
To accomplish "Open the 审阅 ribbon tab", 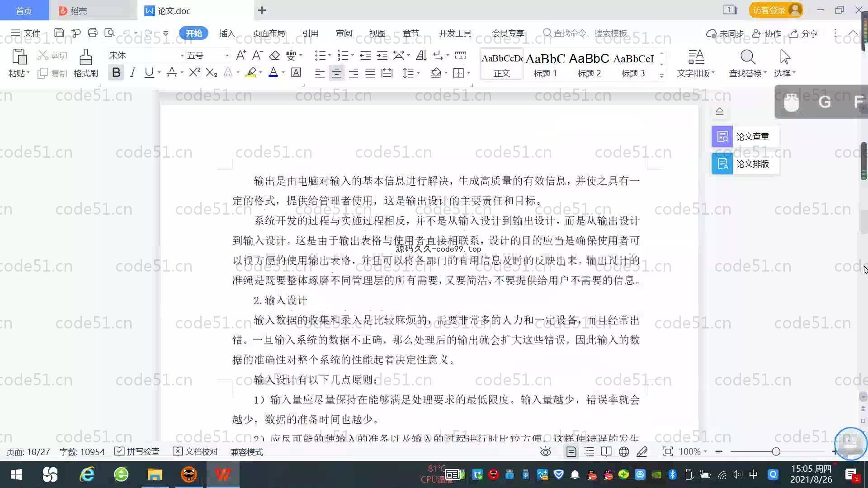I will [344, 33].
